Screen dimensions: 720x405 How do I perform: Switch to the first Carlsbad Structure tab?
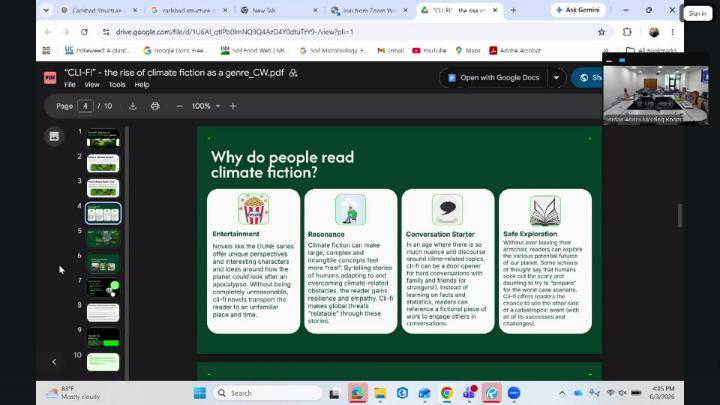tap(99, 10)
